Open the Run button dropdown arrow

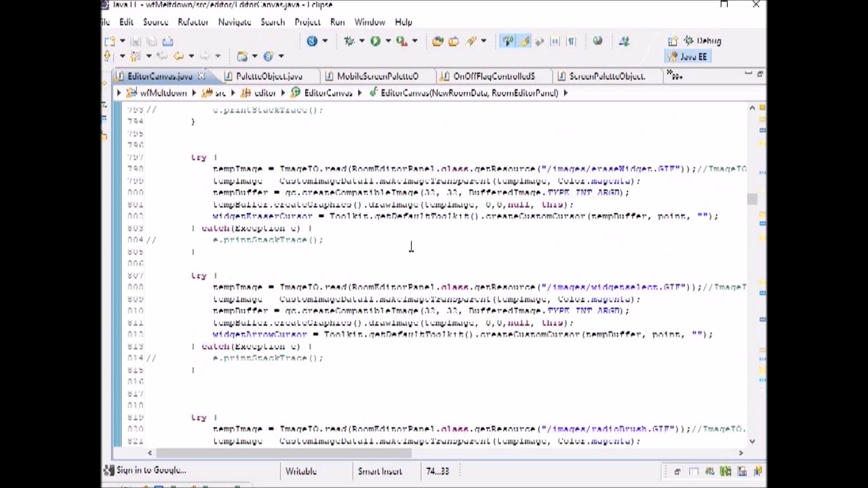pos(387,41)
